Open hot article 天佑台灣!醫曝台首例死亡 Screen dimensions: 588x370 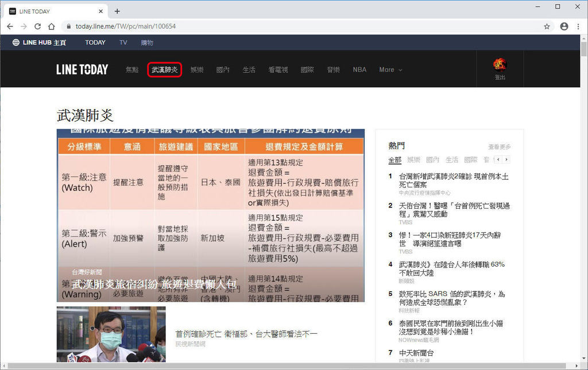pyautogui.click(x=454, y=210)
